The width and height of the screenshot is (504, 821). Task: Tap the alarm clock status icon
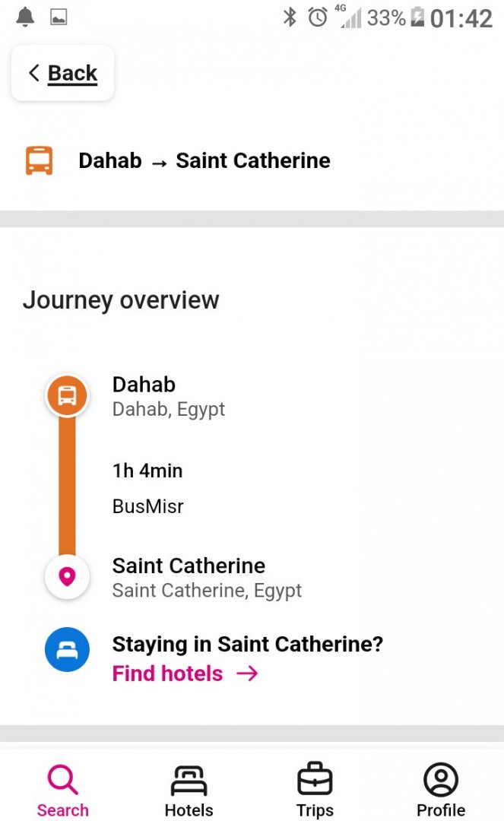tap(318, 17)
